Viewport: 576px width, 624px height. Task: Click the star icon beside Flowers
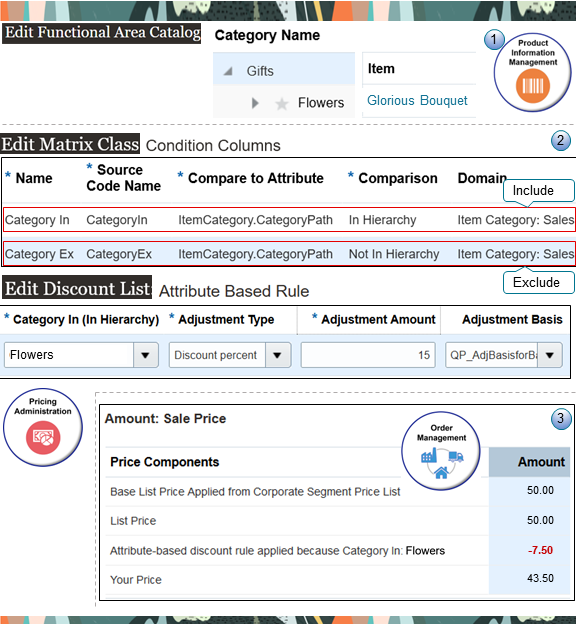pos(281,103)
